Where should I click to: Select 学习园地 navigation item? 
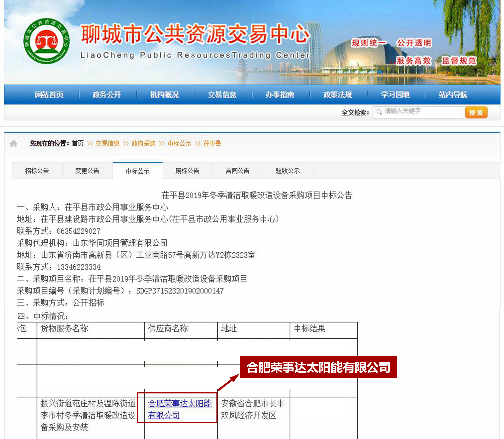click(395, 95)
